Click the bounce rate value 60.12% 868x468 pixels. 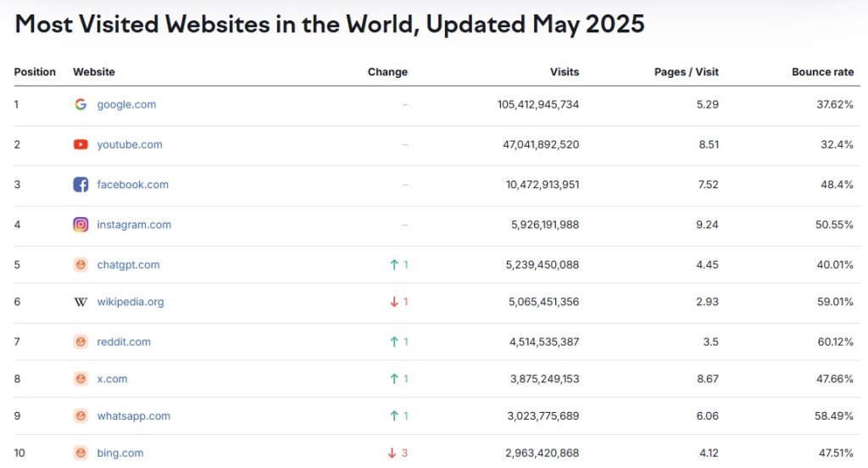point(835,342)
